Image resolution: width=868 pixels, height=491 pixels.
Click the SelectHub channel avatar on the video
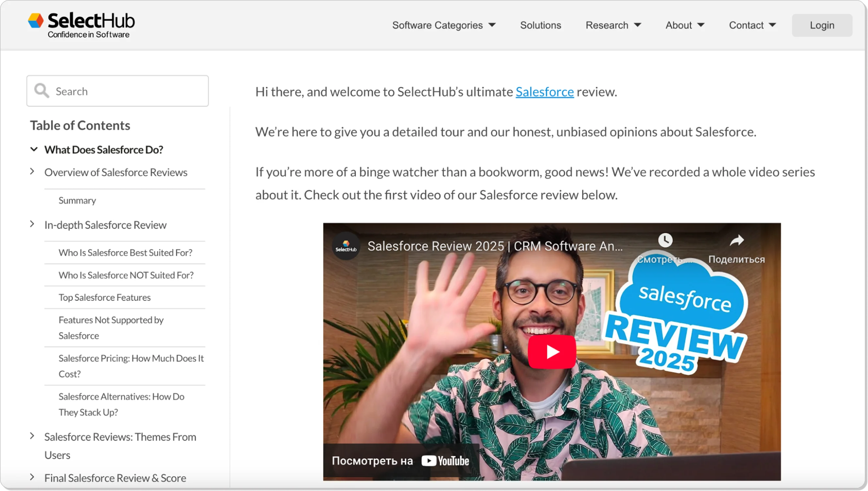click(345, 246)
